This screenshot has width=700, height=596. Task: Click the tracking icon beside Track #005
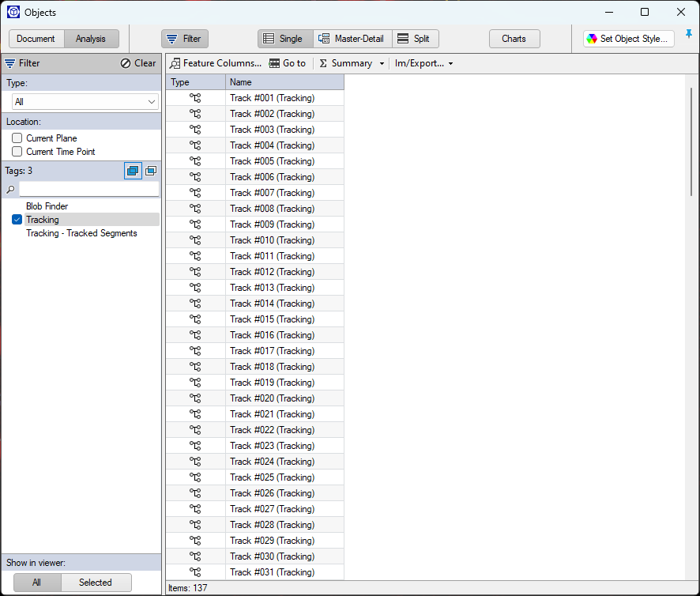(194, 160)
